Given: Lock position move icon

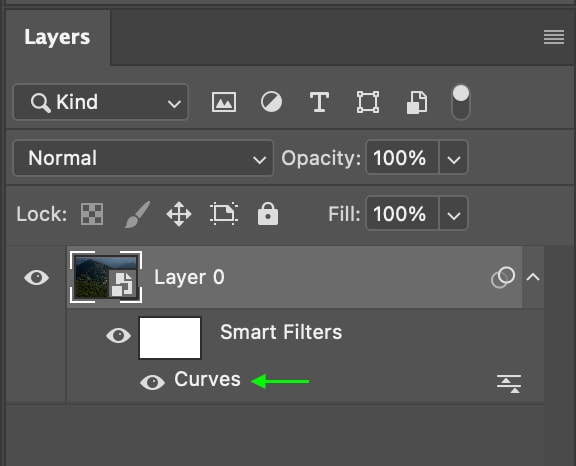Looking at the screenshot, I should pyautogui.click(x=179, y=214).
